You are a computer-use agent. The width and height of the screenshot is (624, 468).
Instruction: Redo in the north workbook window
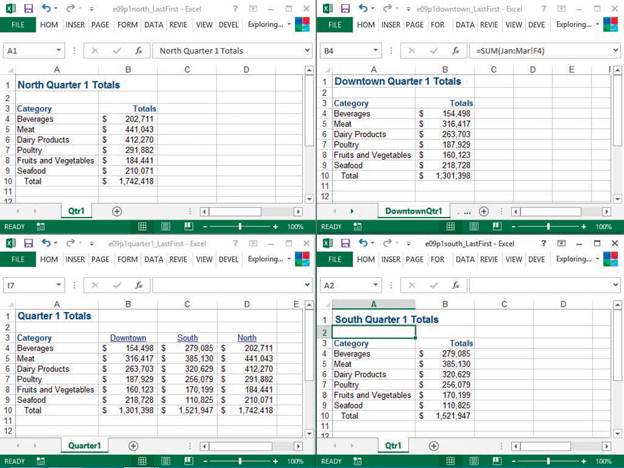[70, 8]
